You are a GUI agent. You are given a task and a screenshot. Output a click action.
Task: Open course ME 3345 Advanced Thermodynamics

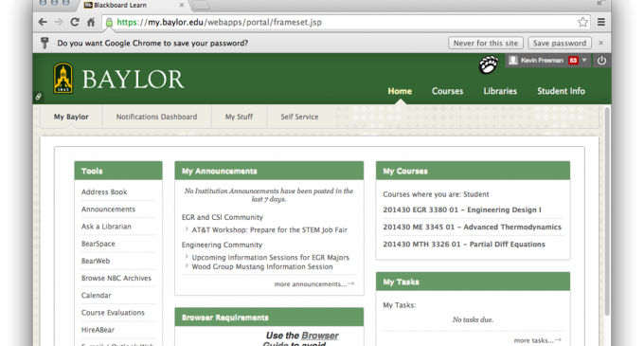tap(472, 227)
